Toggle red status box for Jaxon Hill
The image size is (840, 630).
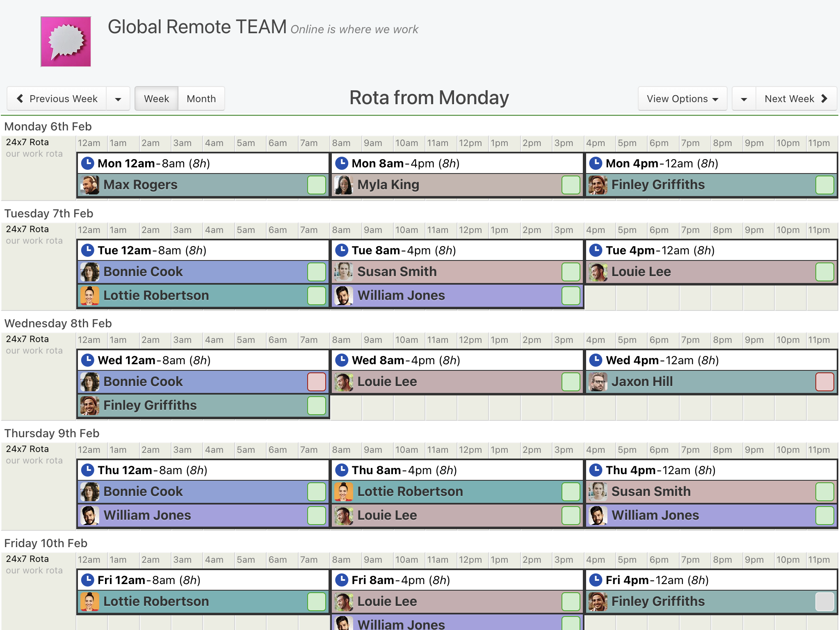(824, 382)
